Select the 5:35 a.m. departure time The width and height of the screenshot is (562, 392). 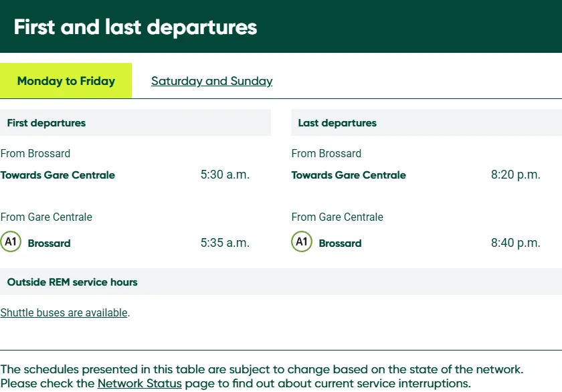point(225,243)
